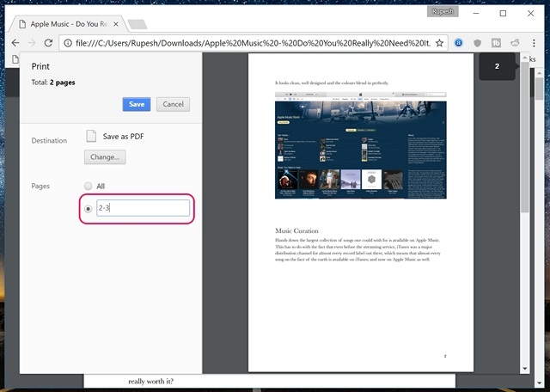Click Change destination button

pos(105,157)
